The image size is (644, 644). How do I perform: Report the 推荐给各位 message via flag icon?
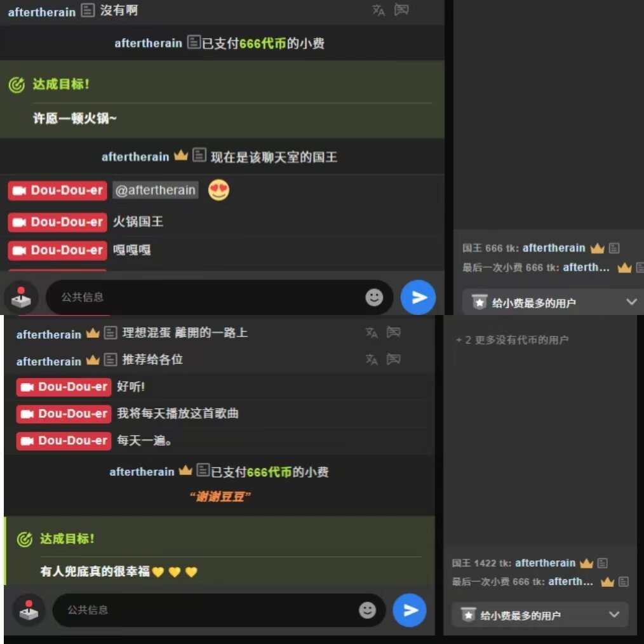coord(394,359)
